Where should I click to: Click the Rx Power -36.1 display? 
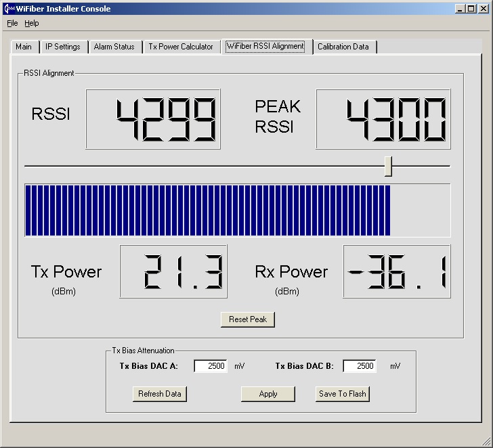[x=397, y=271]
